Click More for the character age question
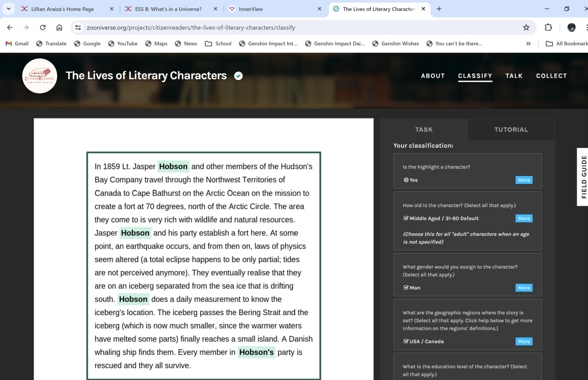Screen dimensions: 588x380 524,218
